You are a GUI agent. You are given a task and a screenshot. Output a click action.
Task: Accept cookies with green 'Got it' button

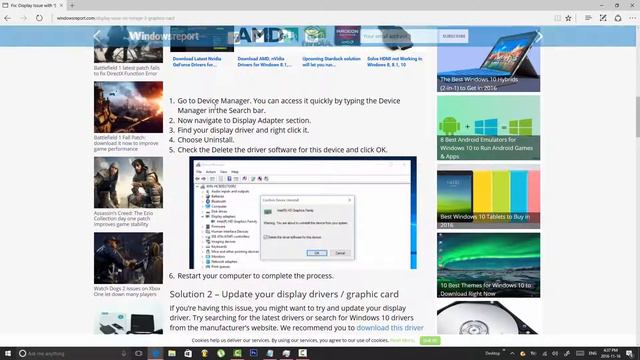430,340
